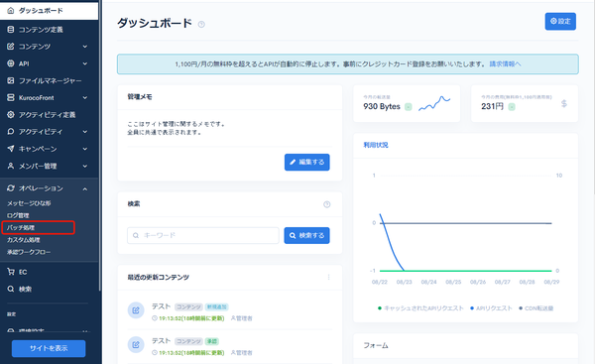Focus the キーワード search field

203,235
